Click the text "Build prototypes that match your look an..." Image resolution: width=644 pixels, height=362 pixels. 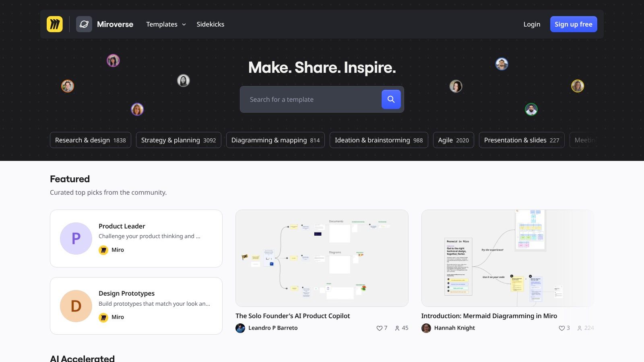tap(154, 304)
